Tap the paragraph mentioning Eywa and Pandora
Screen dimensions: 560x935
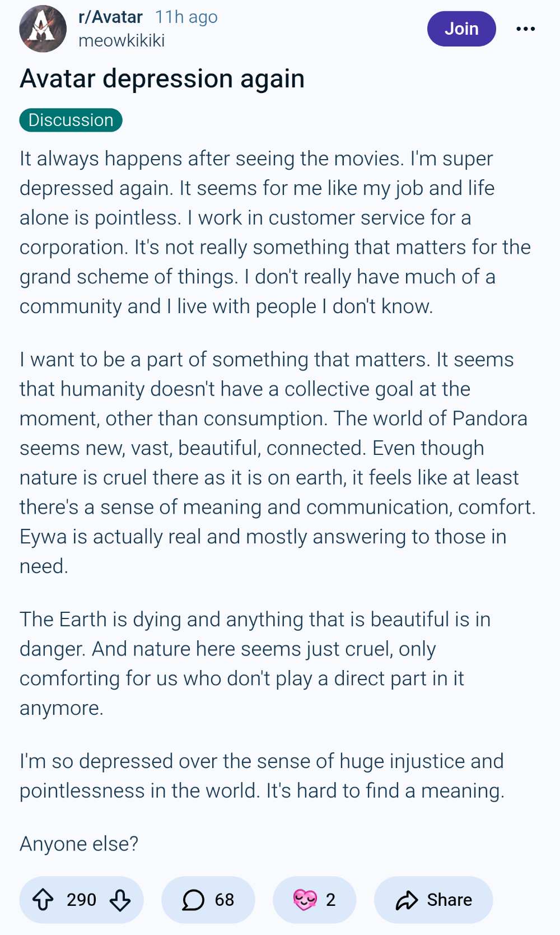coord(278,463)
